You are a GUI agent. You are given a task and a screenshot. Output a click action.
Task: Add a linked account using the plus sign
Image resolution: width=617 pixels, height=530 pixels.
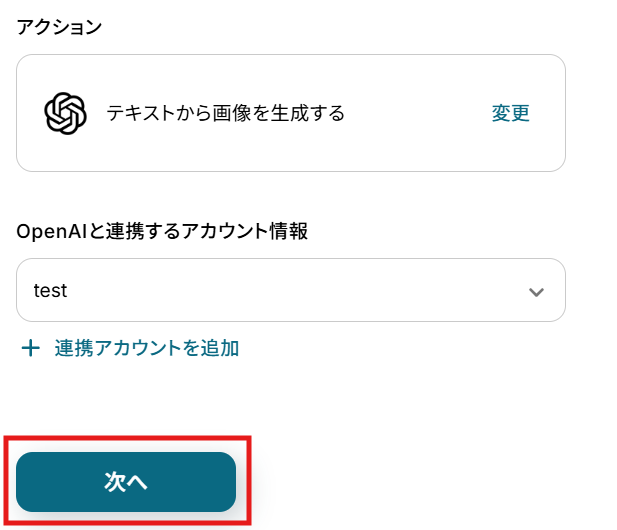click(31, 348)
